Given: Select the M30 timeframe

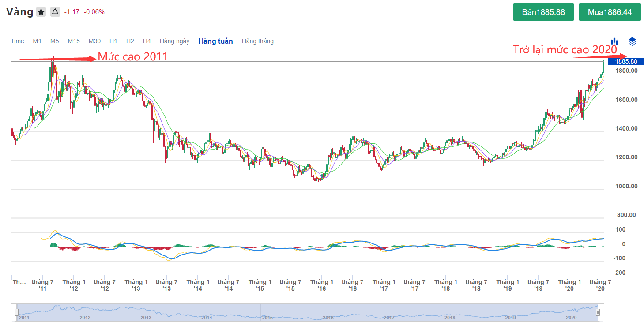Looking at the screenshot, I should (94, 41).
